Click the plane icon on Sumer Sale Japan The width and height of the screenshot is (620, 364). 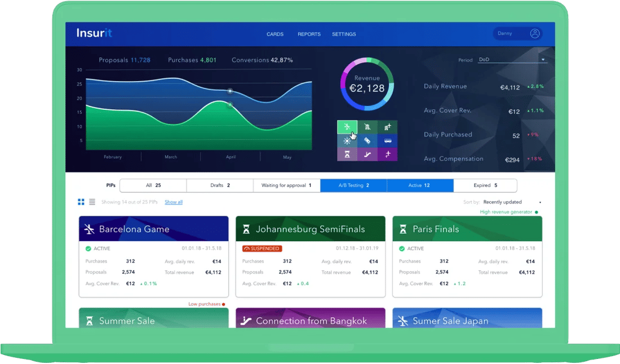(403, 321)
